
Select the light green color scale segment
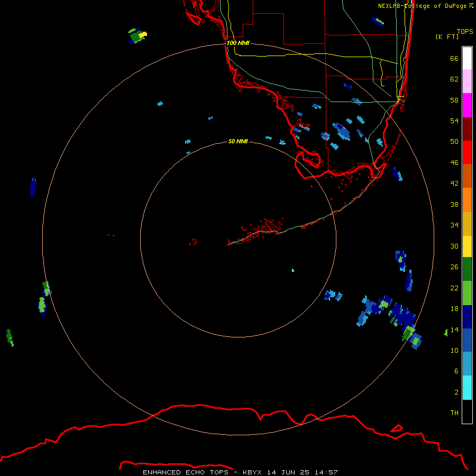(467, 292)
